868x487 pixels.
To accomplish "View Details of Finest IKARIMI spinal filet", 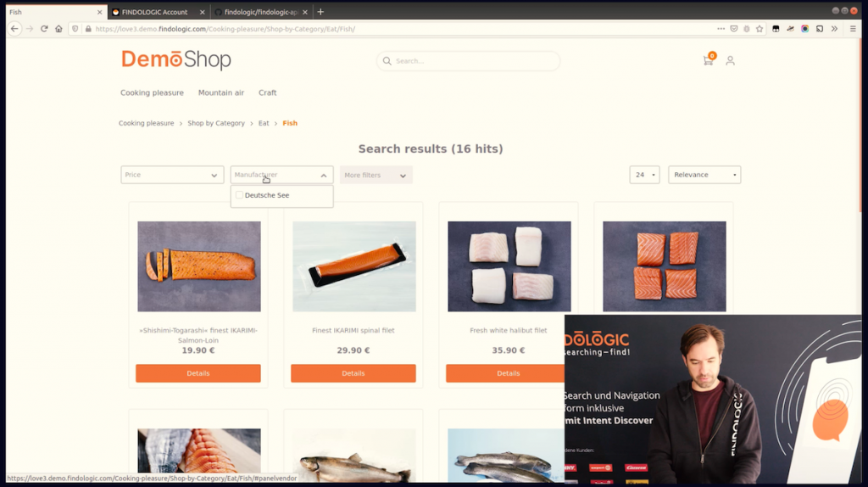I will click(x=353, y=373).
